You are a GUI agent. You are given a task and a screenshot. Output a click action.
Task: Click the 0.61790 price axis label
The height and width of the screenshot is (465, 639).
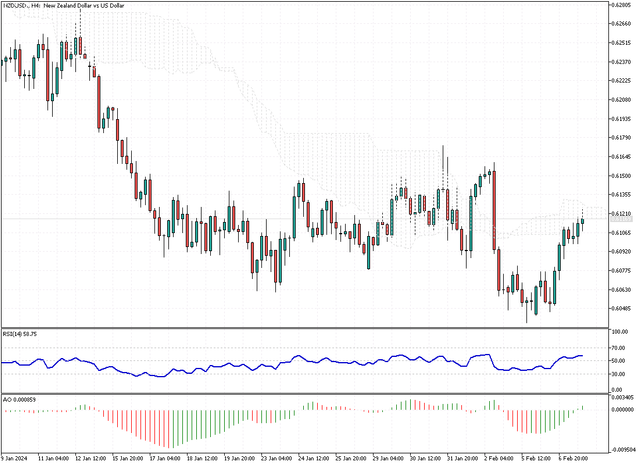click(x=621, y=138)
